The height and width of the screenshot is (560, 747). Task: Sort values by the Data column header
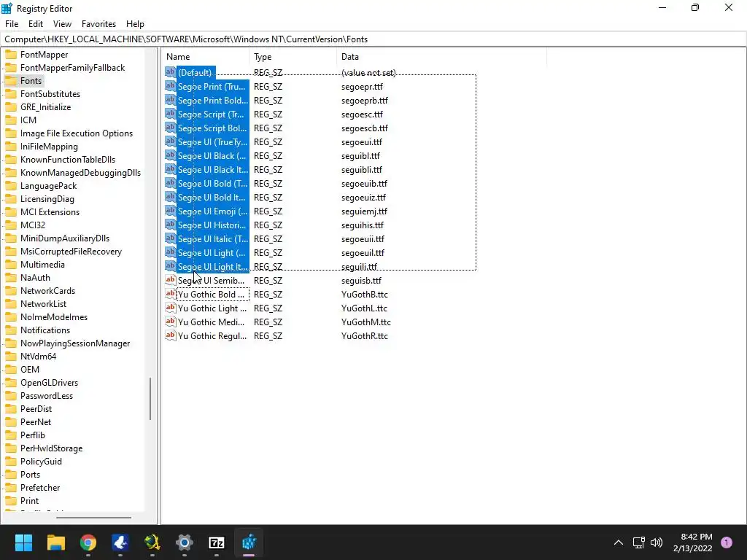pos(441,57)
